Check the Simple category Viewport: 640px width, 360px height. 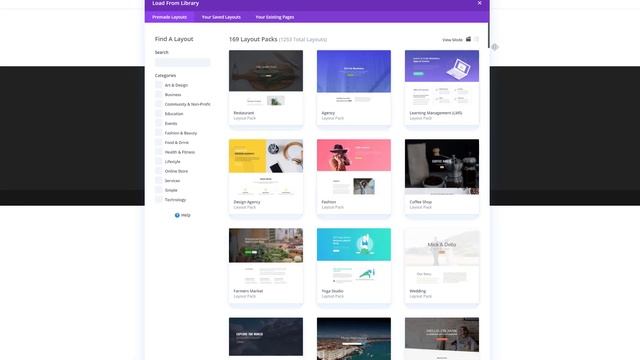tap(158, 190)
